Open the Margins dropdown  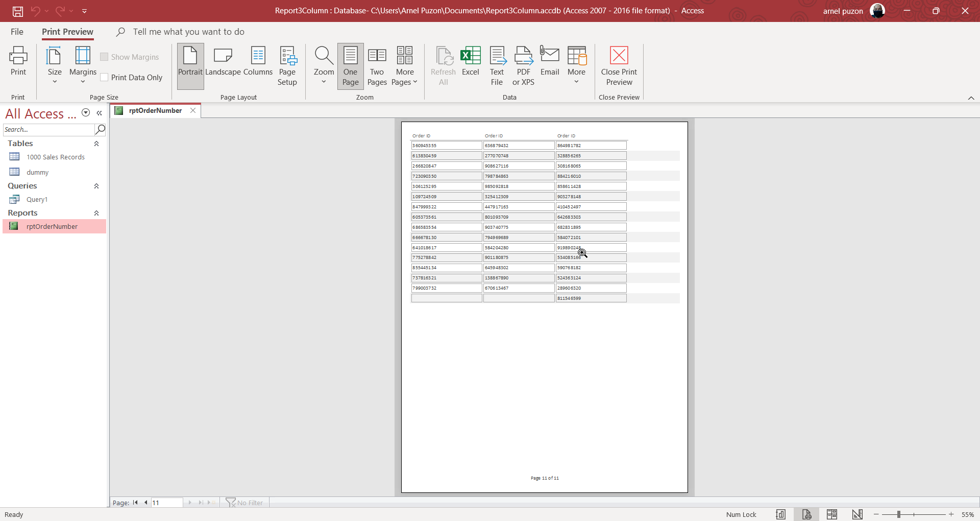(83, 65)
